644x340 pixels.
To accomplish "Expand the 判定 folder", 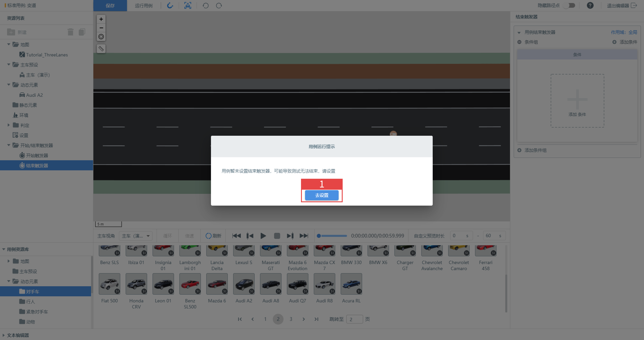I will pyautogui.click(x=9, y=125).
